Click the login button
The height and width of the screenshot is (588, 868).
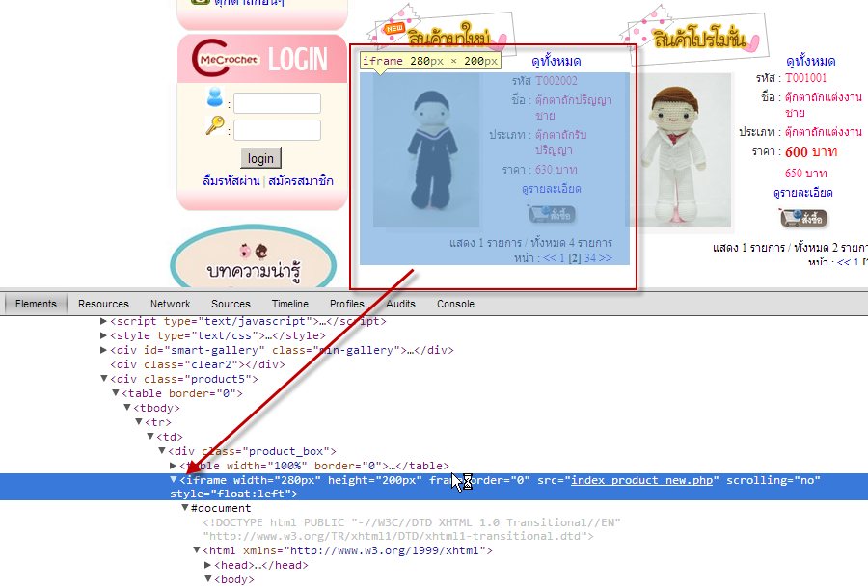coord(260,158)
